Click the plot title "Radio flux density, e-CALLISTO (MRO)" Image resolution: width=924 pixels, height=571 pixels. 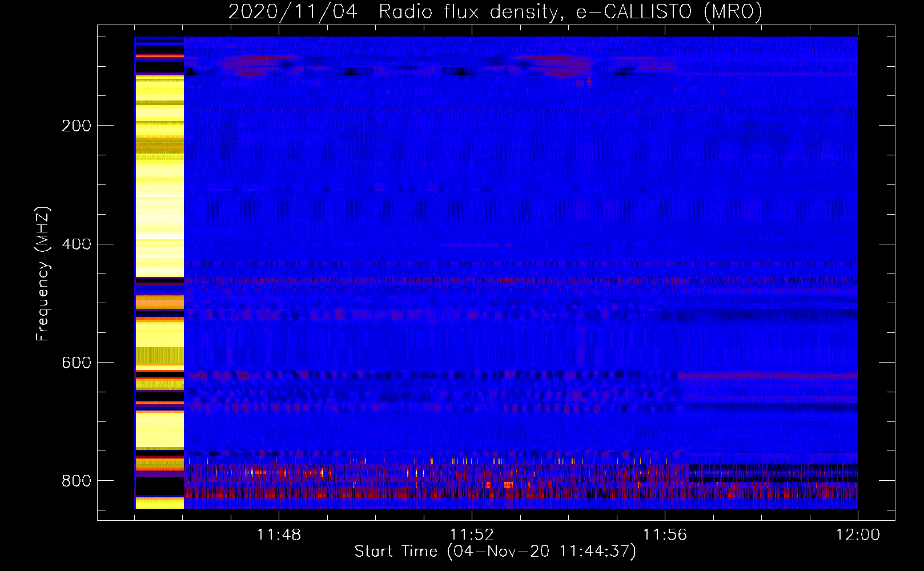(x=571, y=11)
